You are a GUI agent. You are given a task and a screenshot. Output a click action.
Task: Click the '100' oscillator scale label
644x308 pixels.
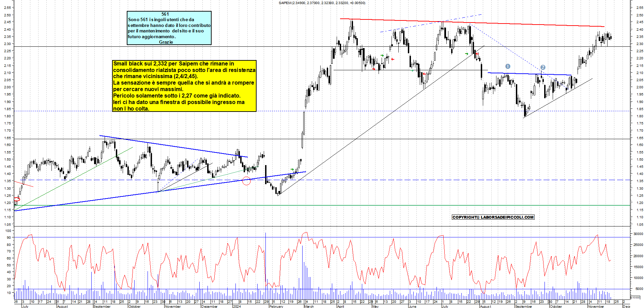[8, 231]
